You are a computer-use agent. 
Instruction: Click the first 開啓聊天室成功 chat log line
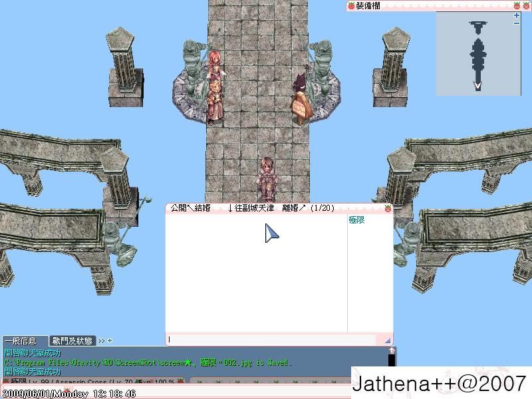coord(33,353)
